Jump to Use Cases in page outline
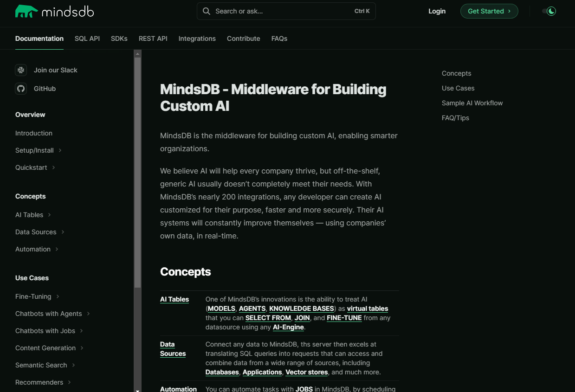Viewport: 575px width, 392px height. (458, 88)
